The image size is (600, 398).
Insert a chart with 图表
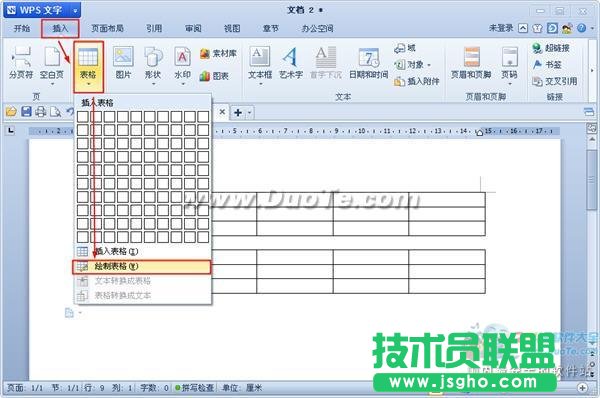(x=214, y=76)
